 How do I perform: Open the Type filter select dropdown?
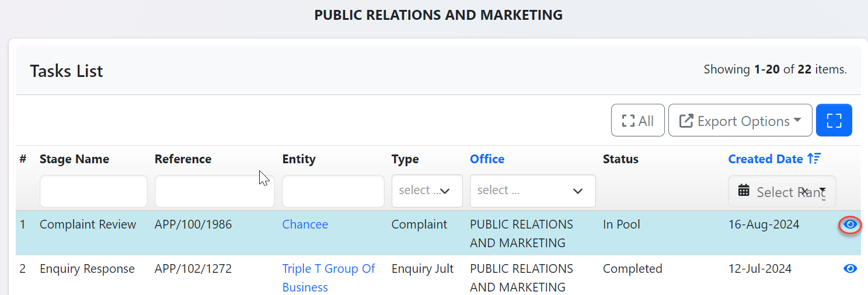point(427,191)
